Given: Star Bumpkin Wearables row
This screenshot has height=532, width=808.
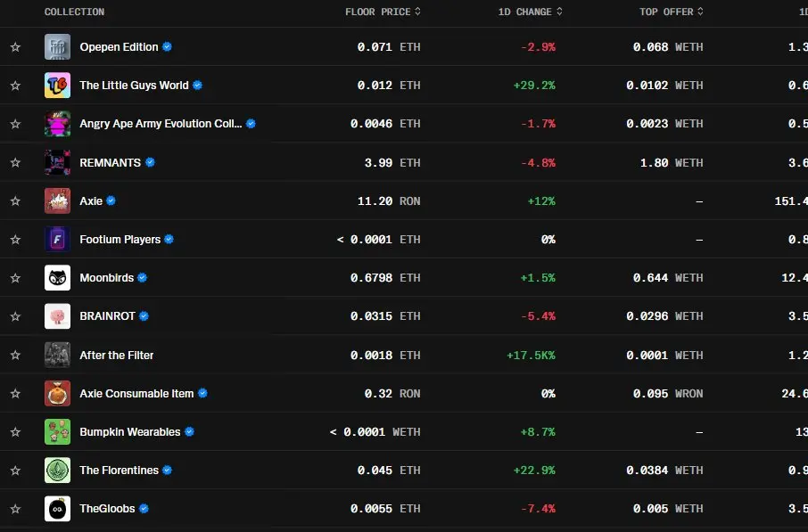Looking at the screenshot, I should point(15,431).
